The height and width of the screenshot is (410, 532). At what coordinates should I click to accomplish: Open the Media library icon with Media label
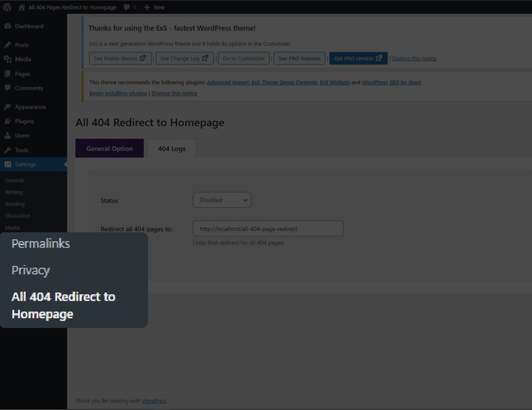[x=8, y=59]
